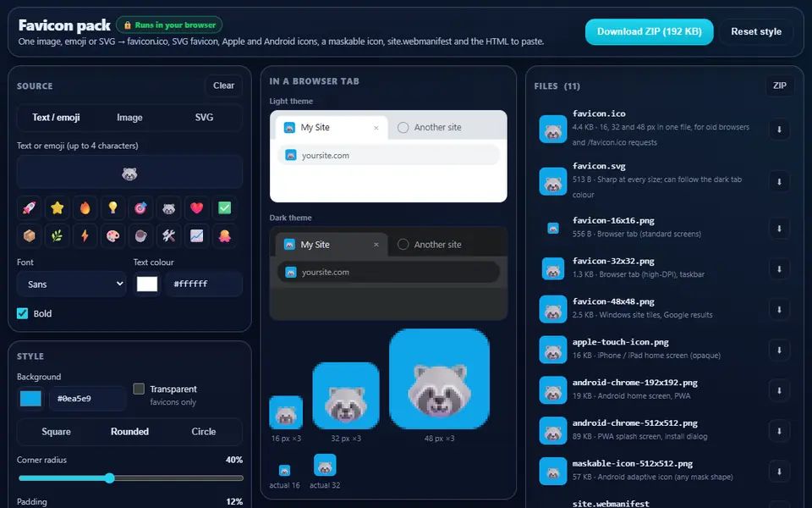Viewport: 812px width, 508px height.
Task: Pick the star emoji preset
Action: click(57, 208)
